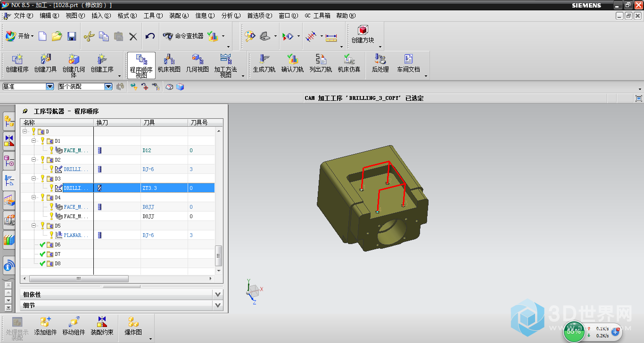Open the 分析 menu
Image resolution: width=644 pixels, height=343 pixels.
[x=231, y=16]
